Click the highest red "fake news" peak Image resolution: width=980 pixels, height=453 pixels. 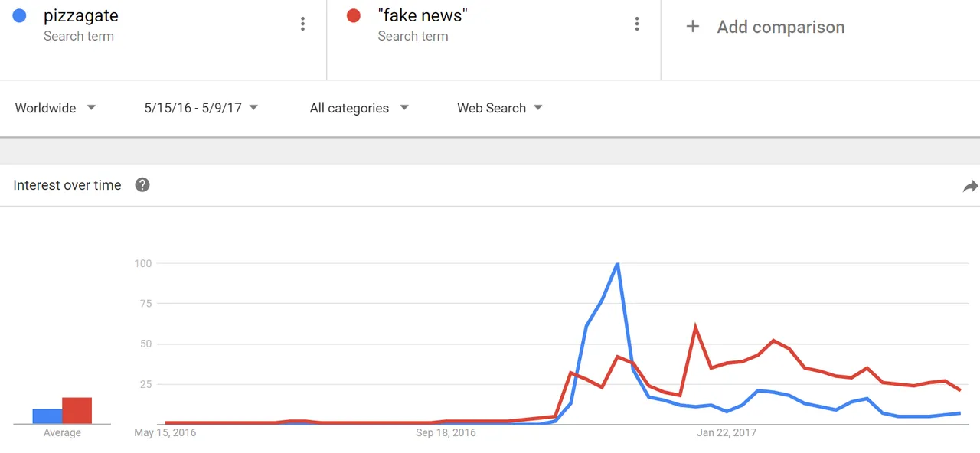point(695,328)
